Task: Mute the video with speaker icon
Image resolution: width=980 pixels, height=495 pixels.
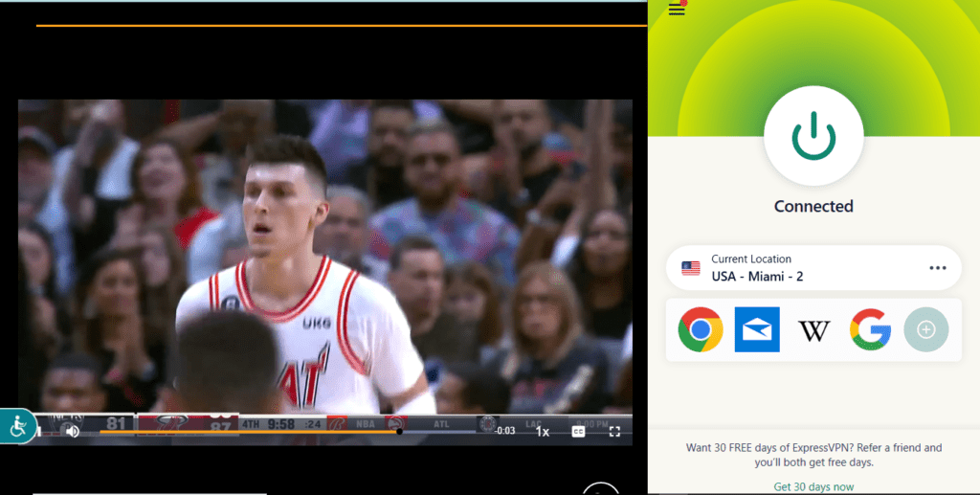Action: pos(72,431)
